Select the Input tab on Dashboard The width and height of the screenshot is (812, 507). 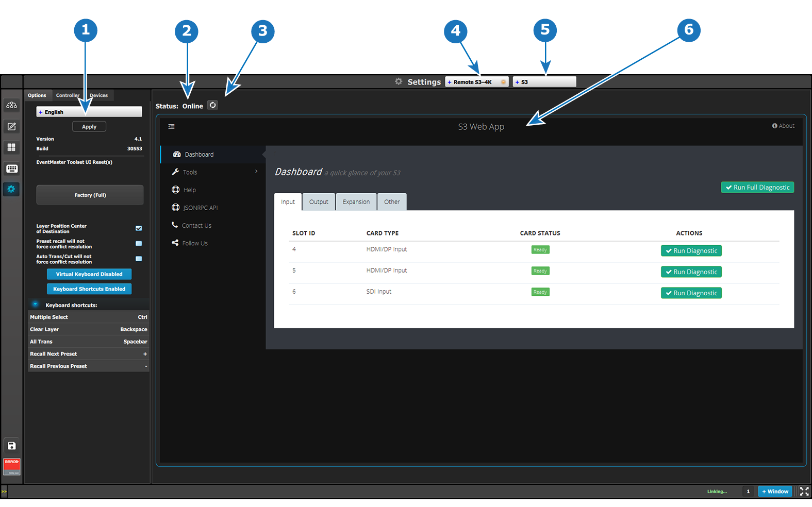point(288,202)
